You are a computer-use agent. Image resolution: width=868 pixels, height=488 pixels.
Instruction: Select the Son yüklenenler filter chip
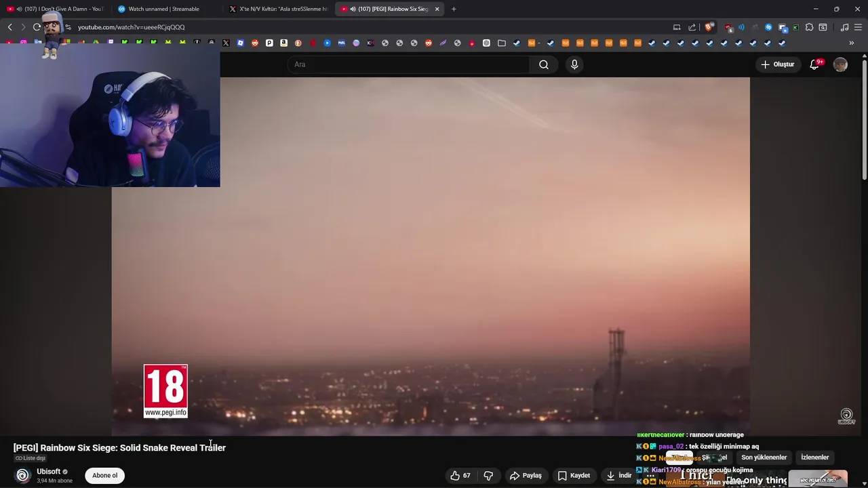click(764, 457)
